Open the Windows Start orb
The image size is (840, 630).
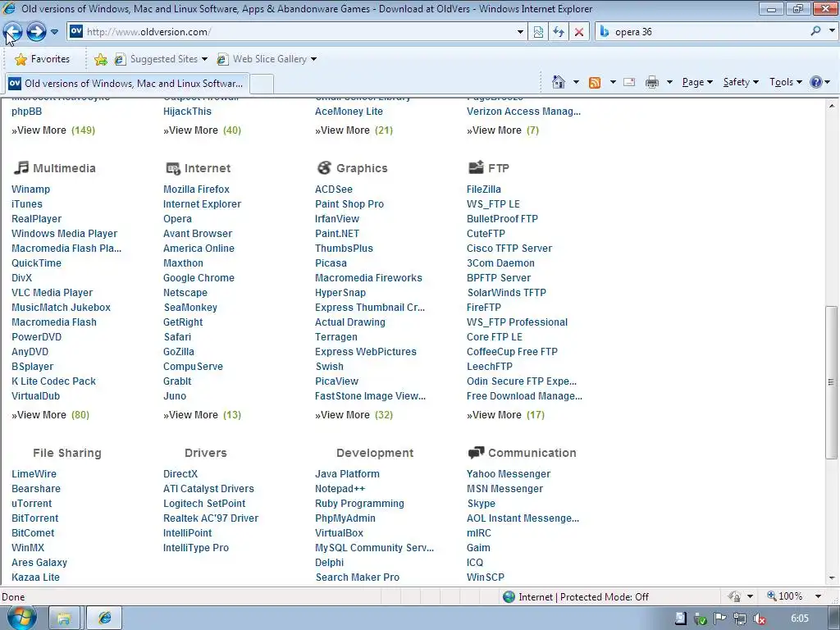click(21, 618)
